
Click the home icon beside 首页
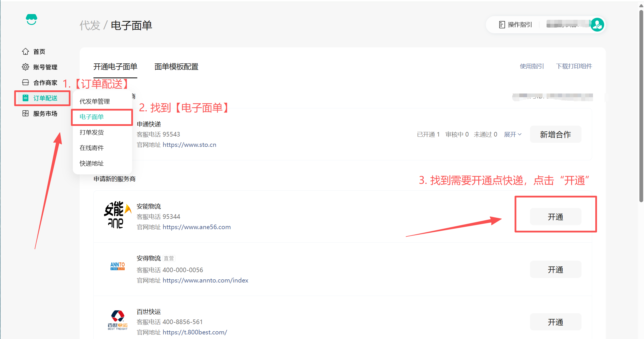[x=26, y=51]
